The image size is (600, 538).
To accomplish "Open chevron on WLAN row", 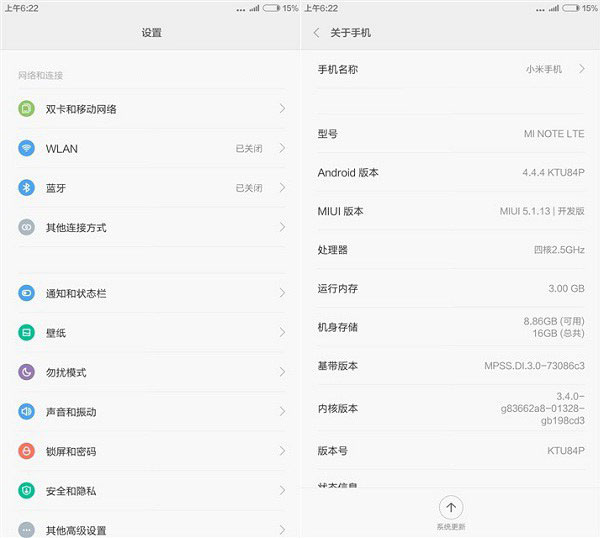I will tap(282, 148).
